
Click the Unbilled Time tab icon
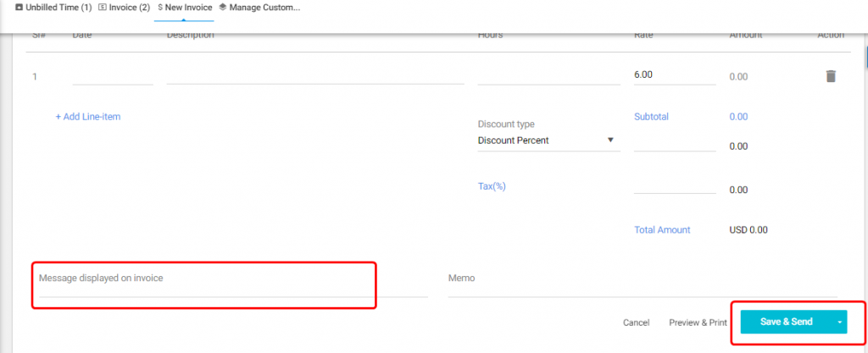coord(19,8)
